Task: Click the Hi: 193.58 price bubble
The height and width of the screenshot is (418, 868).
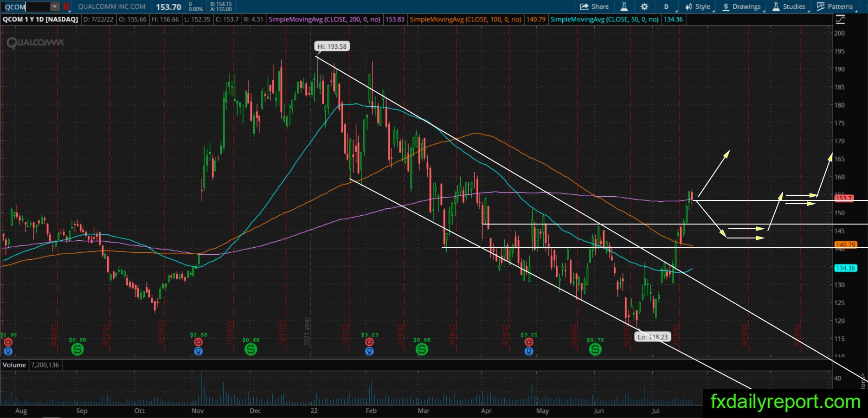Action: [332, 46]
